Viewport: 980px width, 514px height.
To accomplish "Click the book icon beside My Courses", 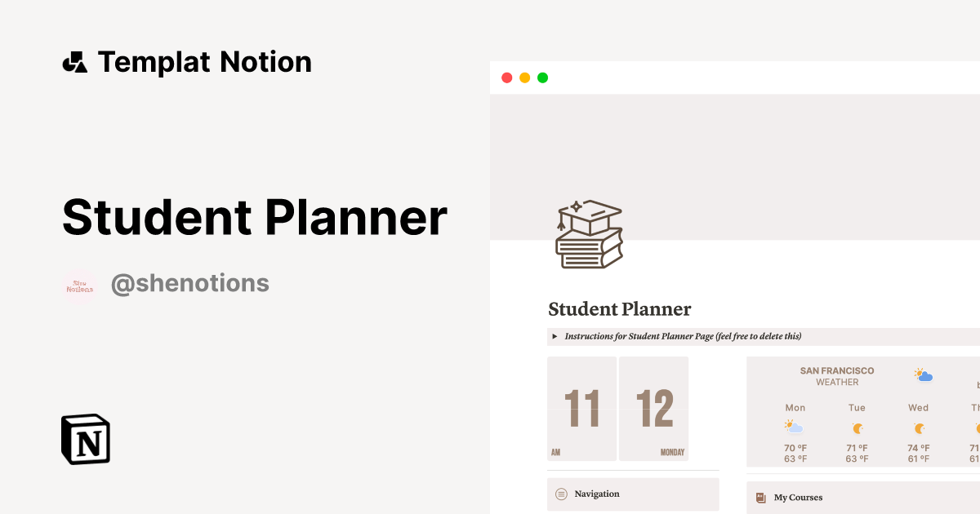I will click(759, 498).
